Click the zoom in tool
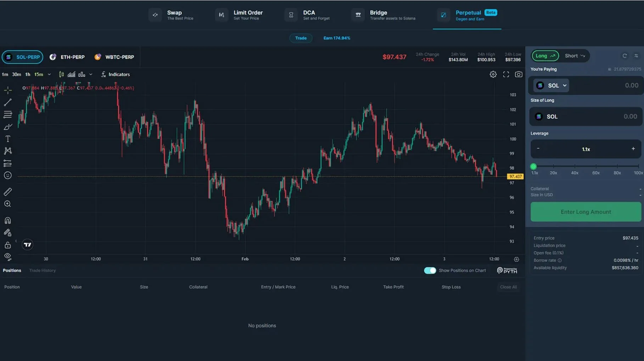The width and height of the screenshot is (644, 361). coord(8,204)
